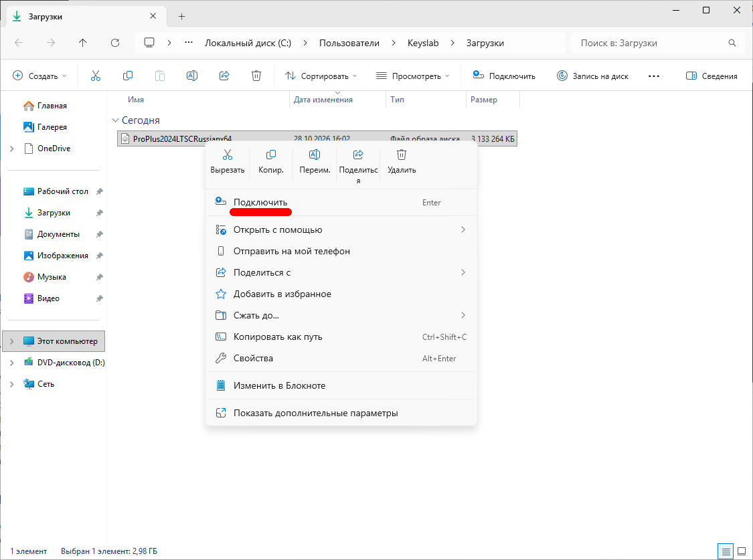Go to Галерея in the sidebar
The height and width of the screenshot is (560, 753).
click(x=52, y=127)
